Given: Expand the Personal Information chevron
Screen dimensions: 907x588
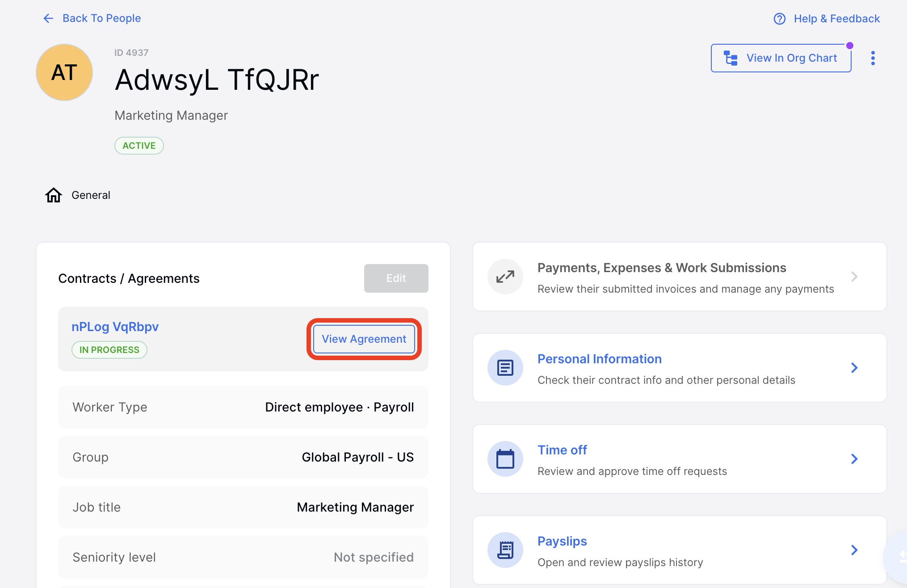Looking at the screenshot, I should tap(854, 368).
